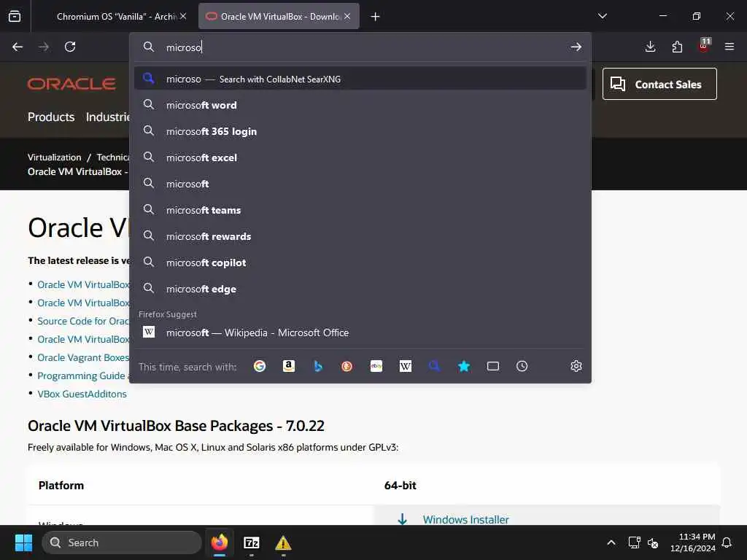The height and width of the screenshot is (560, 747).
Task: Search open tabs using the tab icon
Action: 493,366
